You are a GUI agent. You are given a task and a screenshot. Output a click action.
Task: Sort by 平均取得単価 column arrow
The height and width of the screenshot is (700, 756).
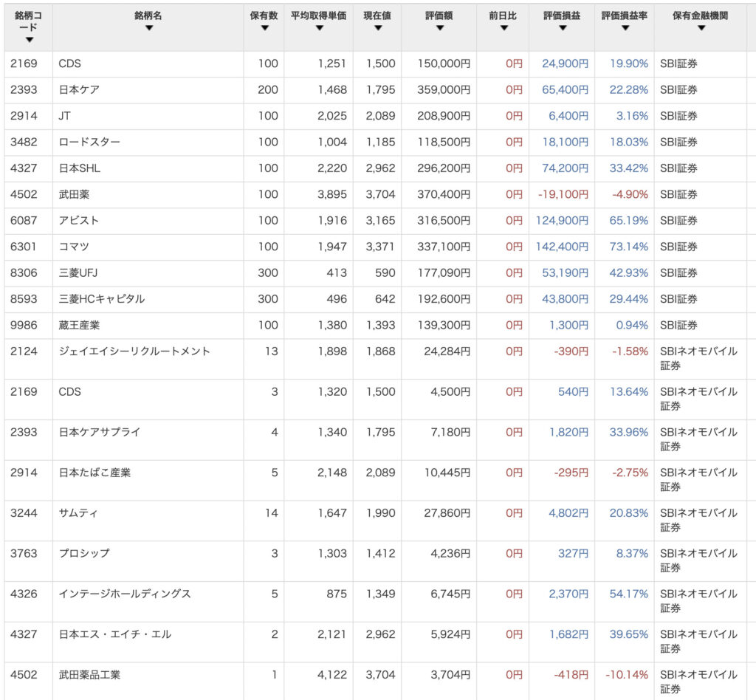point(319,28)
